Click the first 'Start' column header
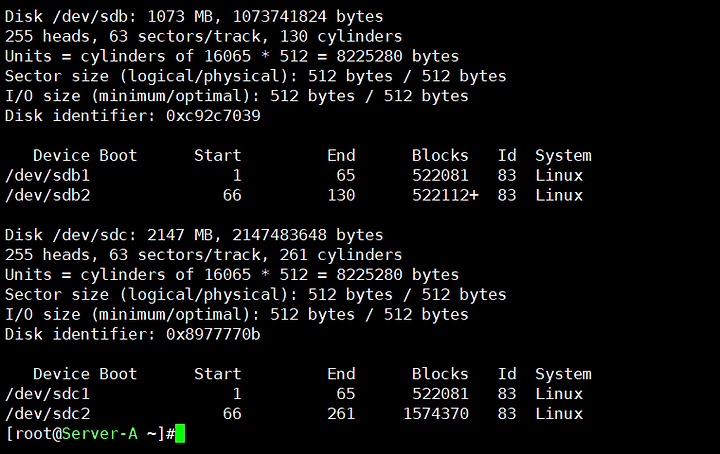The width and height of the screenshot is (720, 454). coord(218,156)
